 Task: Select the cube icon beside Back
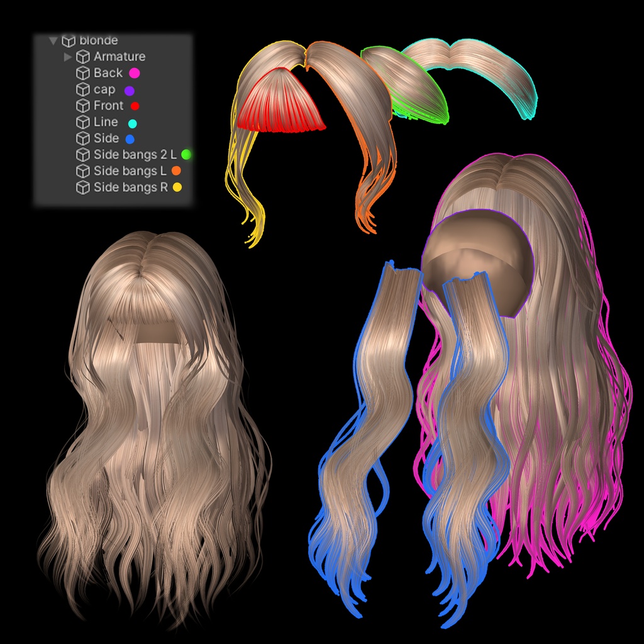82,72
